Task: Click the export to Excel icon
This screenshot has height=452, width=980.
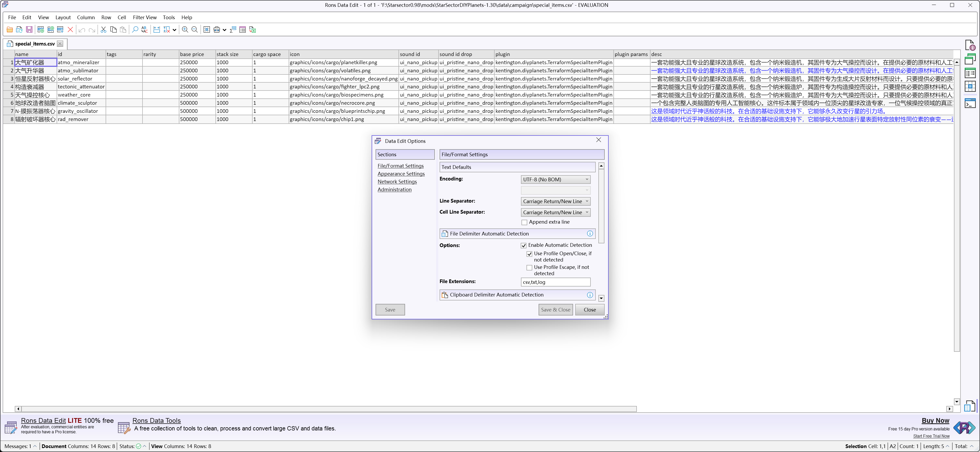Action: (252, 30)
